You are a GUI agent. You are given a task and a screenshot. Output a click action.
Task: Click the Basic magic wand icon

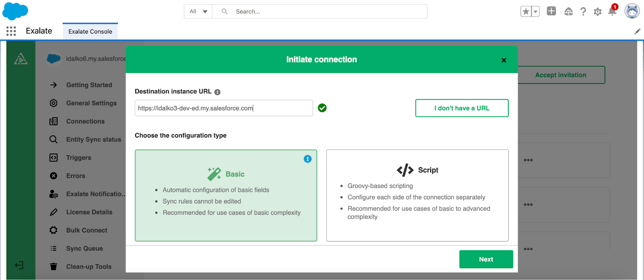point(214,174)
